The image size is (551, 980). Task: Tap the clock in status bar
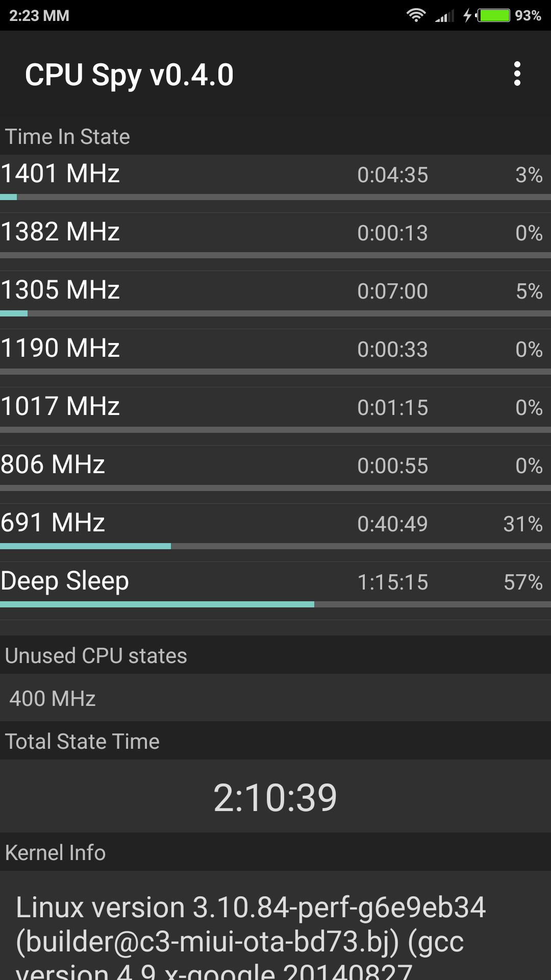(39, 16)
